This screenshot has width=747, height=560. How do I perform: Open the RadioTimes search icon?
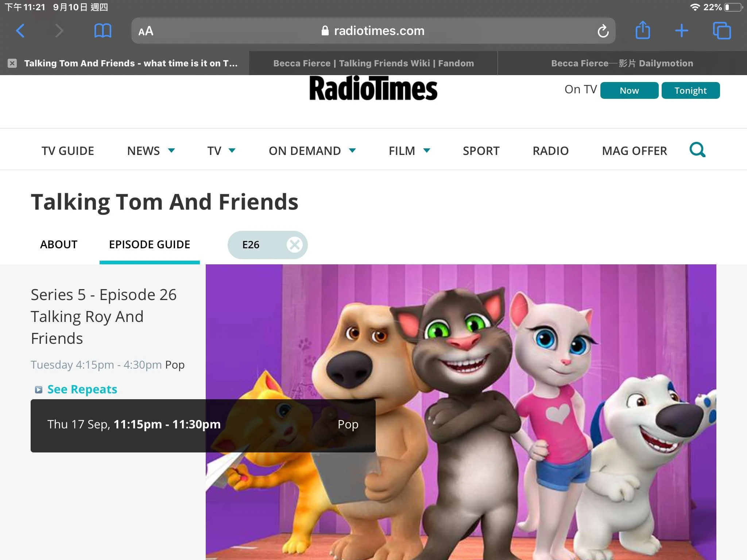tap(697, 149)
